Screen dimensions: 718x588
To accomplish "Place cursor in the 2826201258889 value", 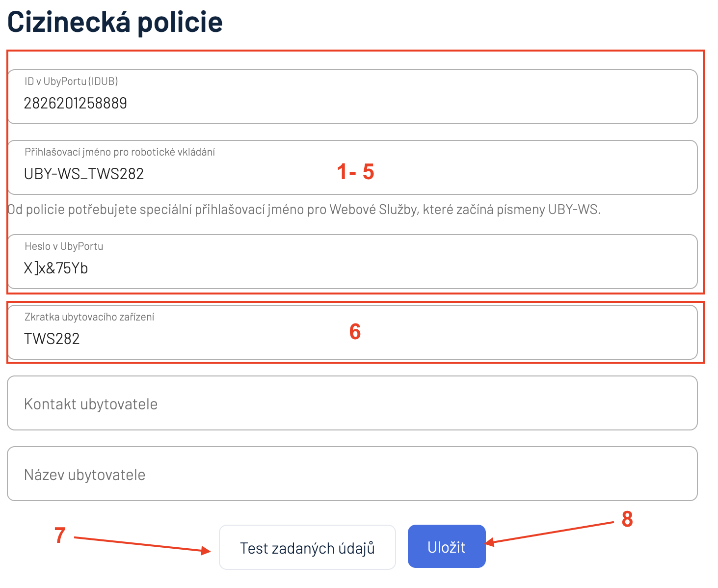I will [76, 103].
